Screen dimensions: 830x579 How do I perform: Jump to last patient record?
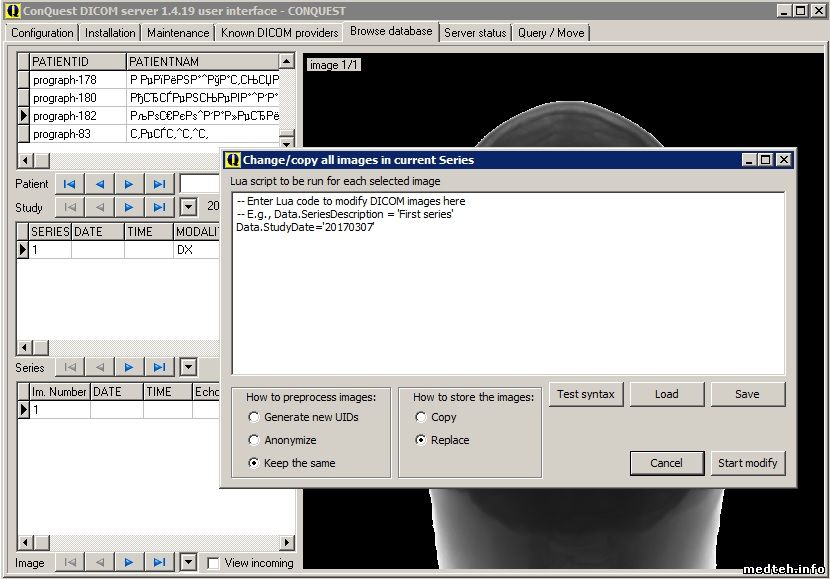[159, 184]
